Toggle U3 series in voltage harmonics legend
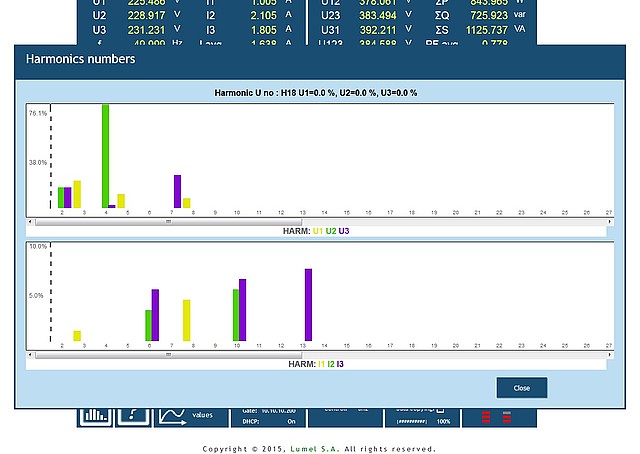This screenshot has height=454, width=640. [344, 231]
